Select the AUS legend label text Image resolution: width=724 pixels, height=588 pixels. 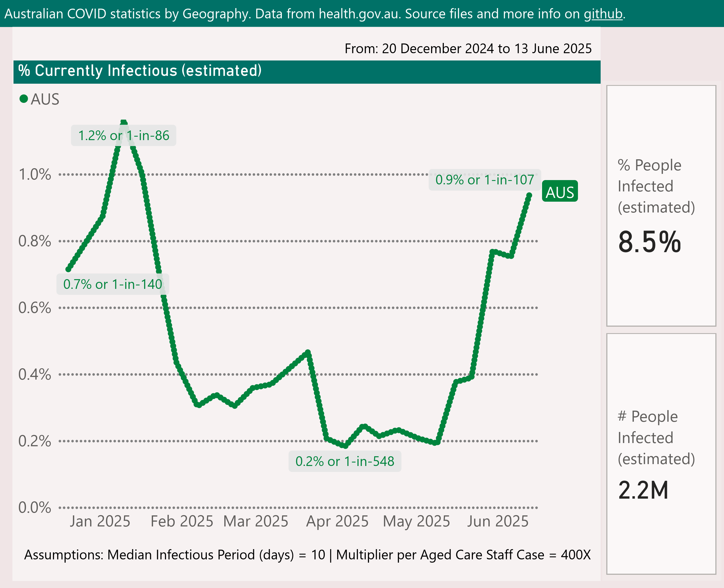click(45, 99)
